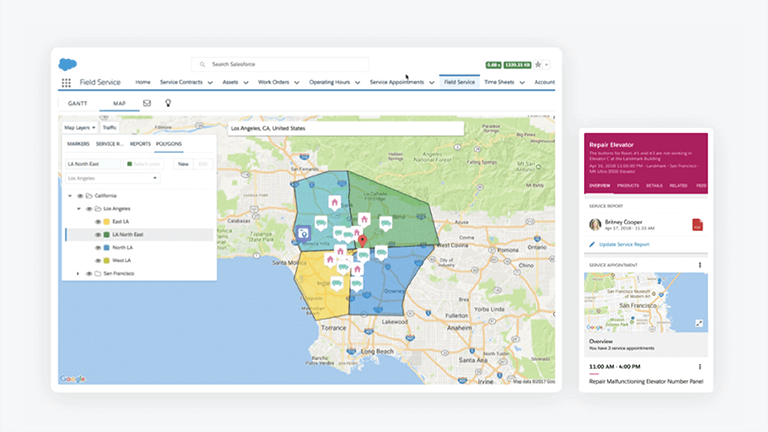The width and height of the screenshot is (768, 432).
Task: Toggle visibility of East LA polygon
Action: pos(98,221)
